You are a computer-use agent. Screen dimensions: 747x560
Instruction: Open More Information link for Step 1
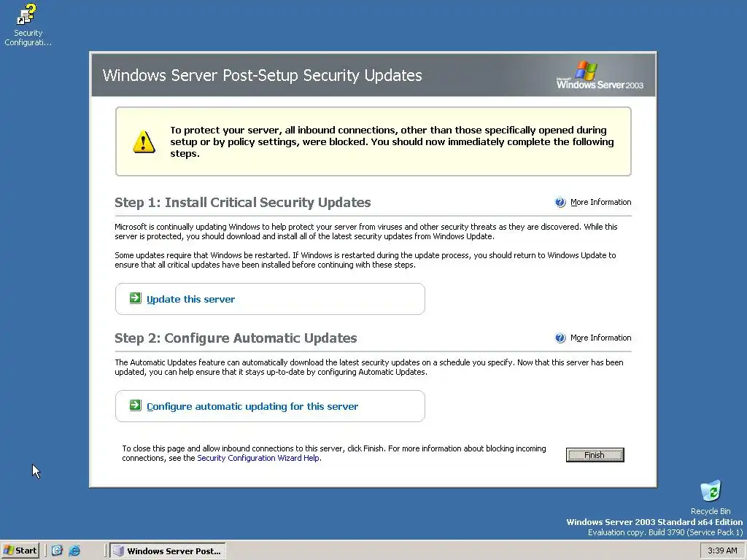601,203
